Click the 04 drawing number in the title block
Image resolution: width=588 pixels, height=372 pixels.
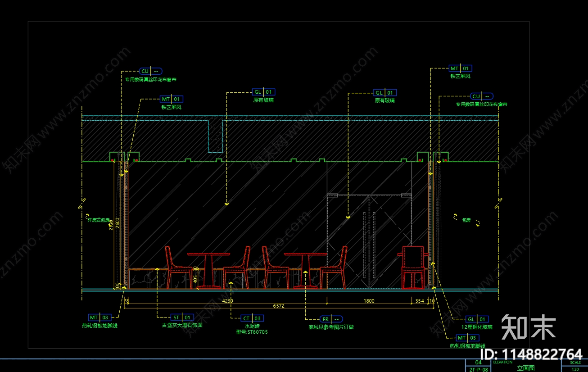tap(479, 363)
